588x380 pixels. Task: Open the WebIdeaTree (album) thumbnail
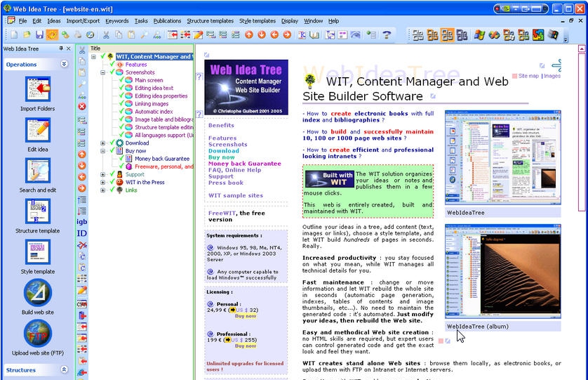tap(503, 272)
